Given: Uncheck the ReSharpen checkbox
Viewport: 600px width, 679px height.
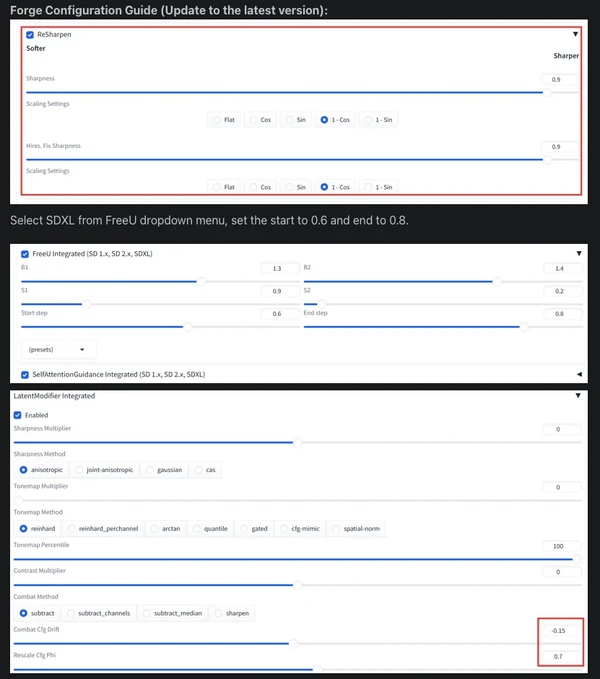Looking at the screenshot, I should click(30, 35).
